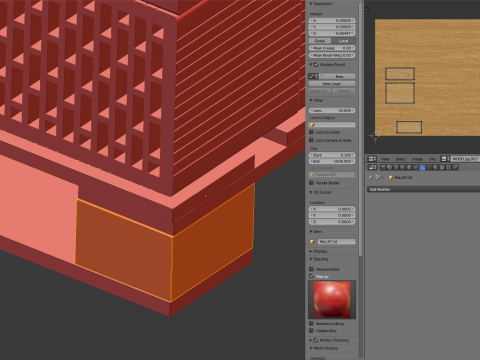Click the Convert button

click(344, 91)
